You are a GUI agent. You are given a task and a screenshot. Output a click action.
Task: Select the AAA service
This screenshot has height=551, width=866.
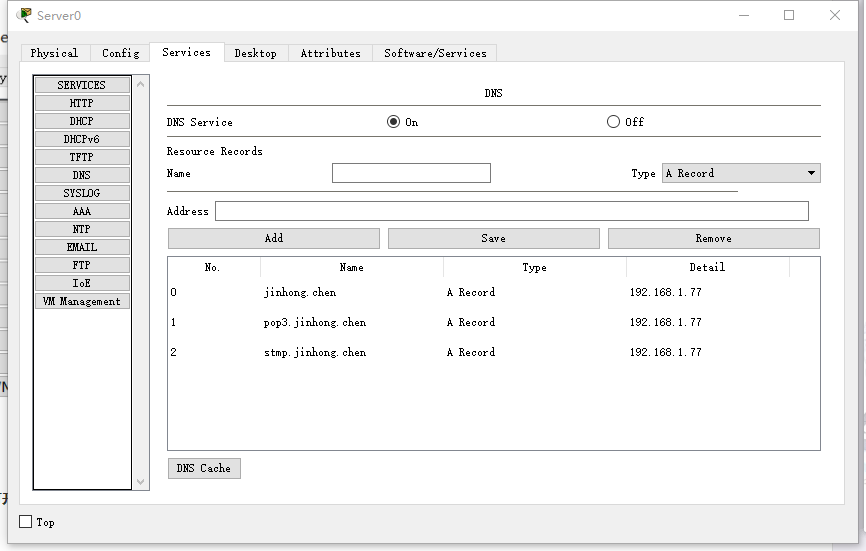pyautogui.click(x=82, y=211)
